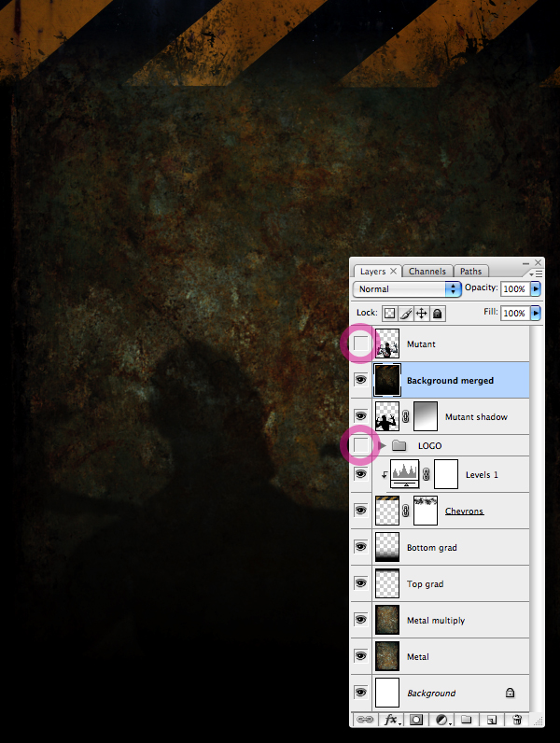Select the Mutant shadow layer thumbnail
This screenshot has height=743, width=560.
(x=387, y=416)
